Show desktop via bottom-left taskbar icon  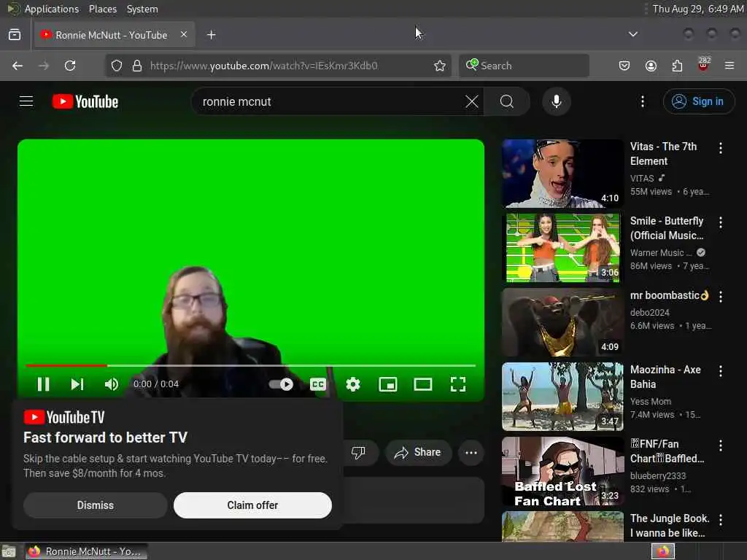[x=9, y=551]
